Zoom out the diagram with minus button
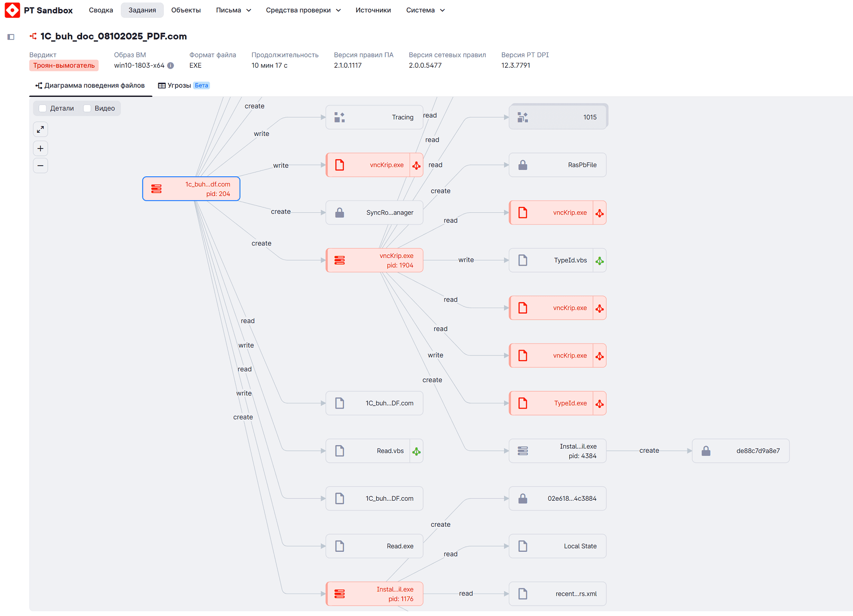 coord(40,166)
